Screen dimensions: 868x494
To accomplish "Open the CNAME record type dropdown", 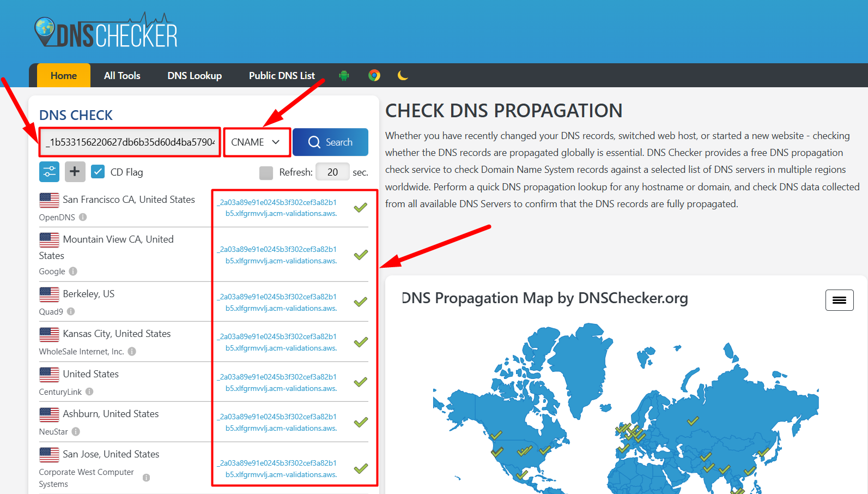I will [x=256, y=142].
